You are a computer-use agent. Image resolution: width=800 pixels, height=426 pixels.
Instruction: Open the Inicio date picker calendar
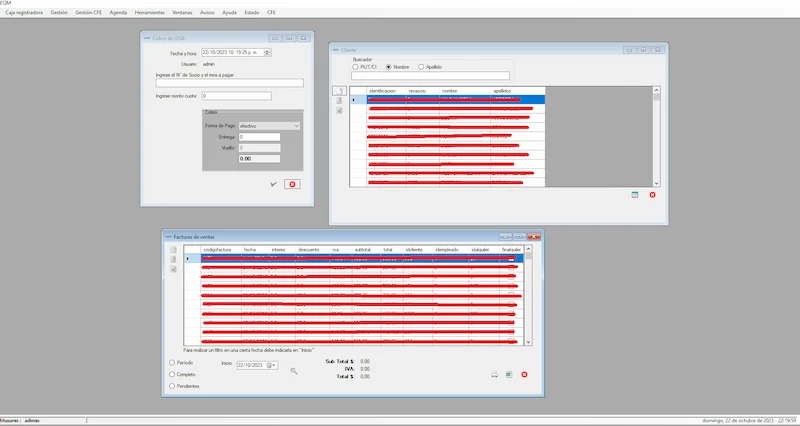tap(271, 366)
